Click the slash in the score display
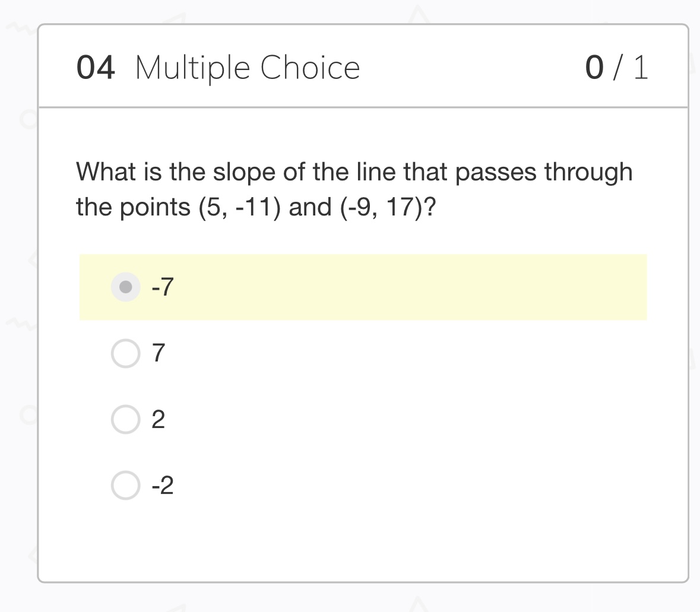Image resolution: width=700 pixels, height=612 pixels. click(618, 68)
